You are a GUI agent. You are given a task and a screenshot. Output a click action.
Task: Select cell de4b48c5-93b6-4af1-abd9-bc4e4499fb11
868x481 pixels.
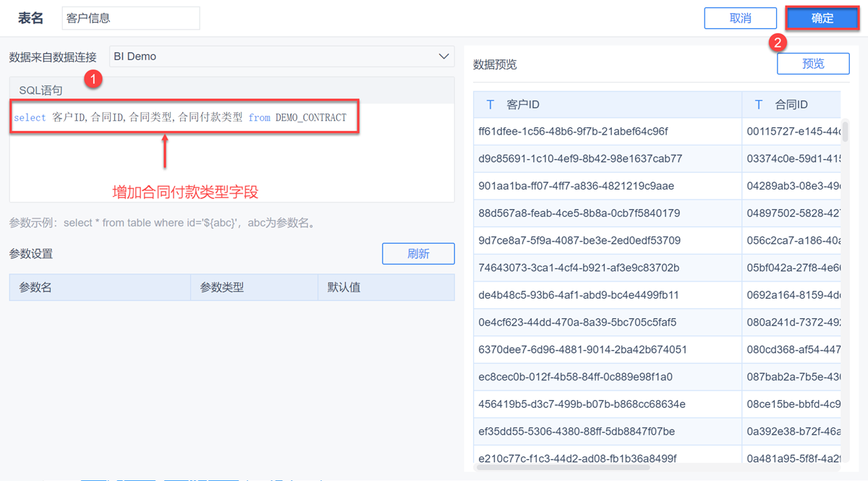pos(608,295)
